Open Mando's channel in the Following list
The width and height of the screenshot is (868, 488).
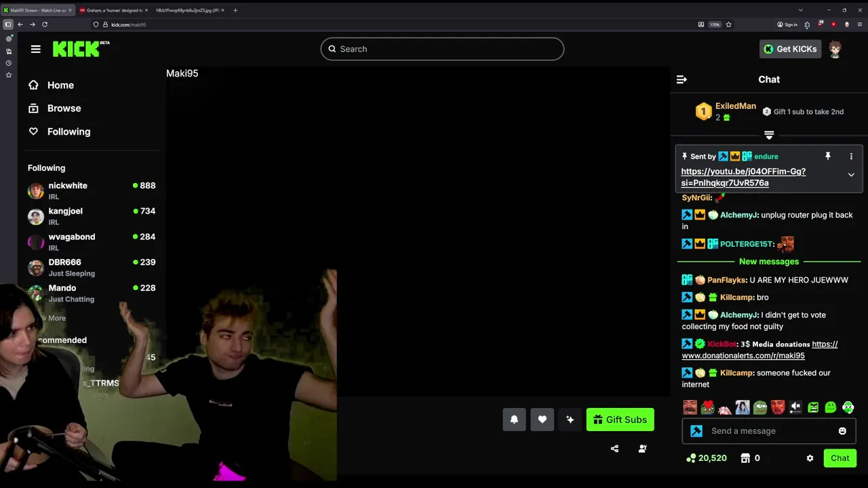click(92, 293)
